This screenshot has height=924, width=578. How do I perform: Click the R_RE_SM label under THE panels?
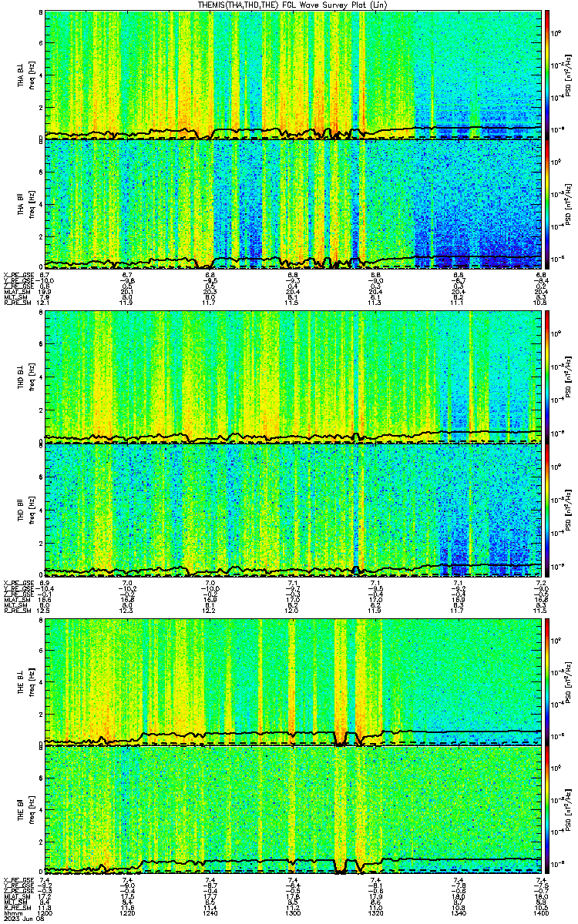coord(16,907)
